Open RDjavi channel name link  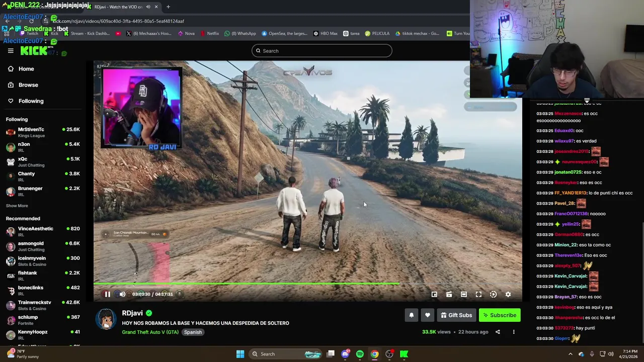(132, 313)
